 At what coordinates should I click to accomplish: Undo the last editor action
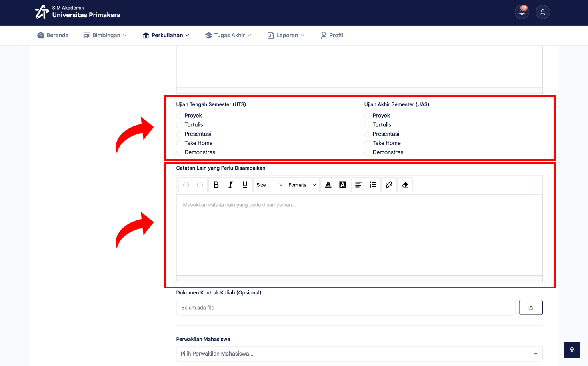186,185
